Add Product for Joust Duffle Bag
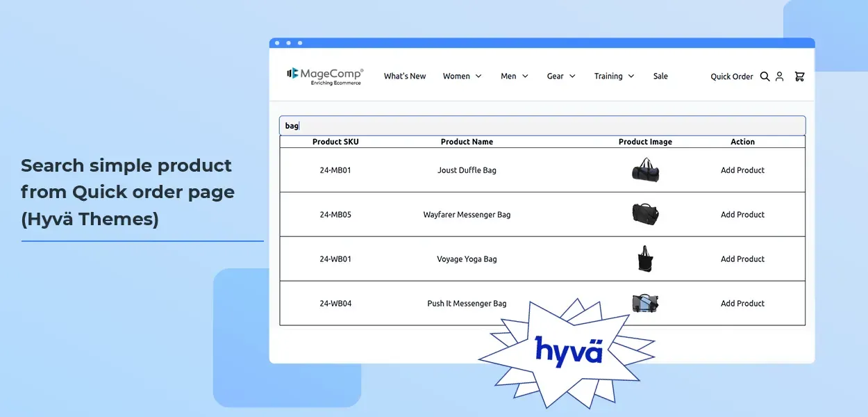 tap(742, 170)
